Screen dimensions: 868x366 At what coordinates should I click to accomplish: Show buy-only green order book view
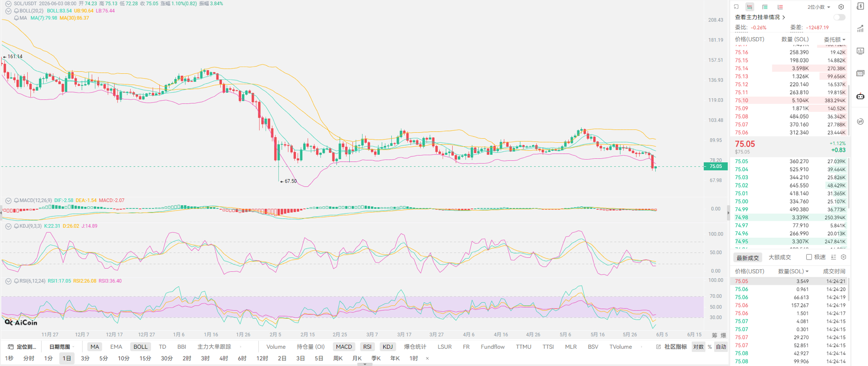[765, 7]
